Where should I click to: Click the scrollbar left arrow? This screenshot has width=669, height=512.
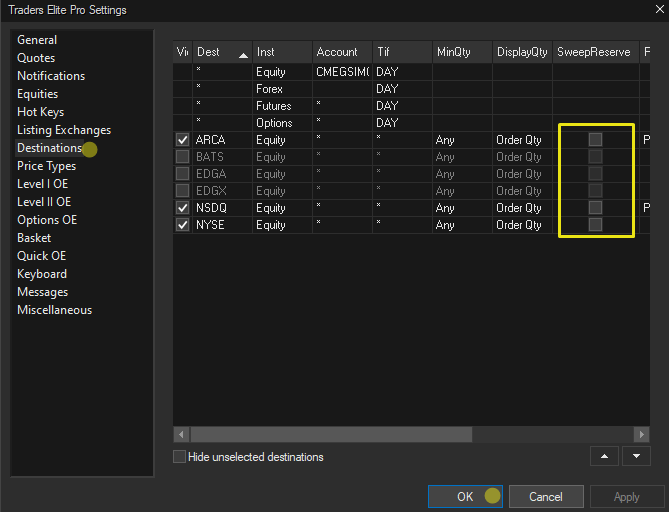coord(181,434)
